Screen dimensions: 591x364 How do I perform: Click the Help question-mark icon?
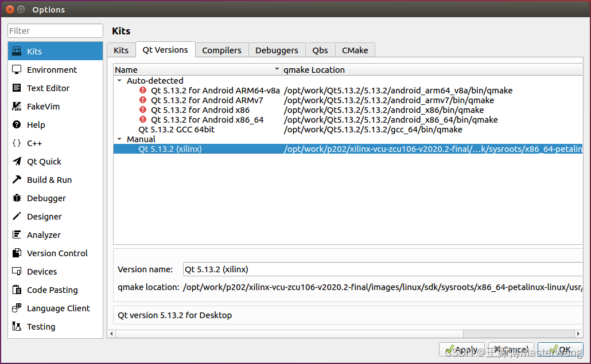point(17,124)
